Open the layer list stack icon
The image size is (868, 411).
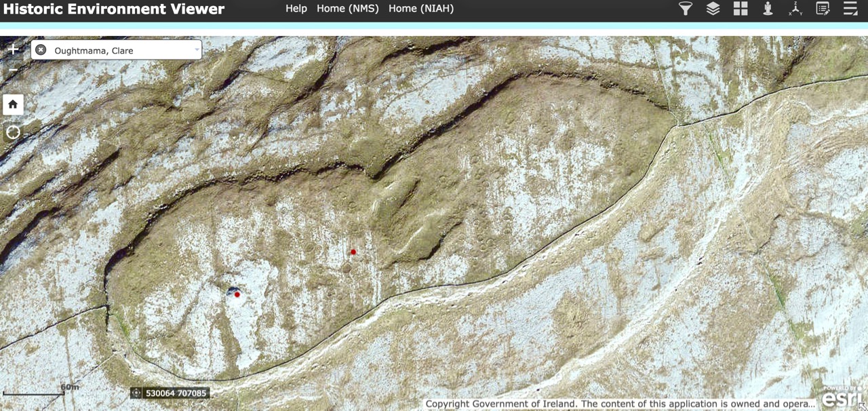pyautogui.click(x=713, y=9)
